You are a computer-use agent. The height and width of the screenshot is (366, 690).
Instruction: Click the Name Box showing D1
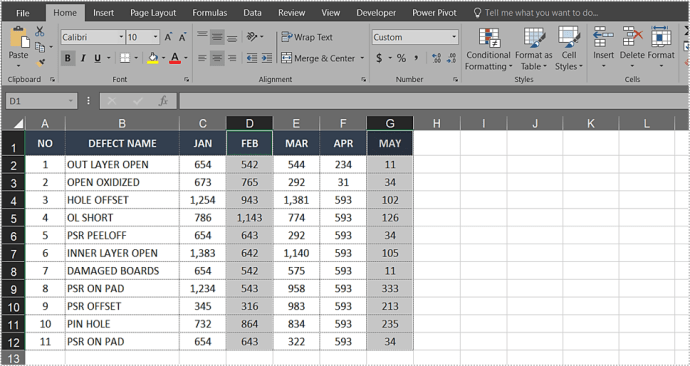[x=41, y=101]
